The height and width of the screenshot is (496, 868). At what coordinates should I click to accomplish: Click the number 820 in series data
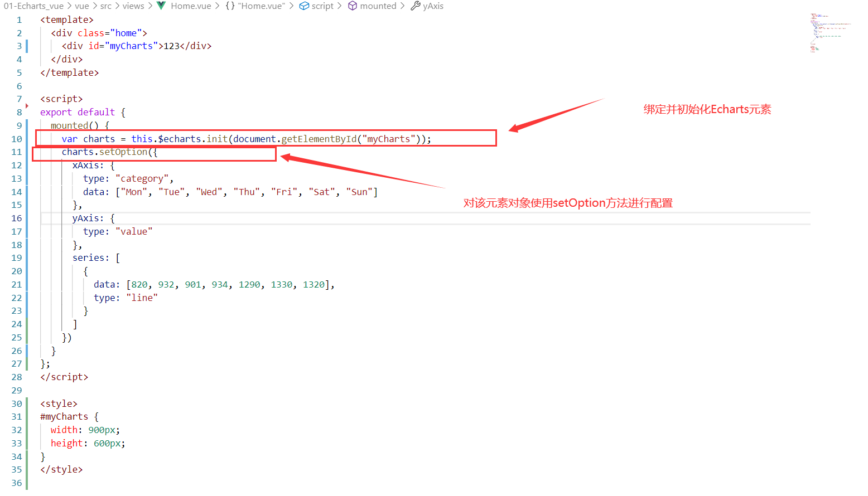(x=139, y=285)
